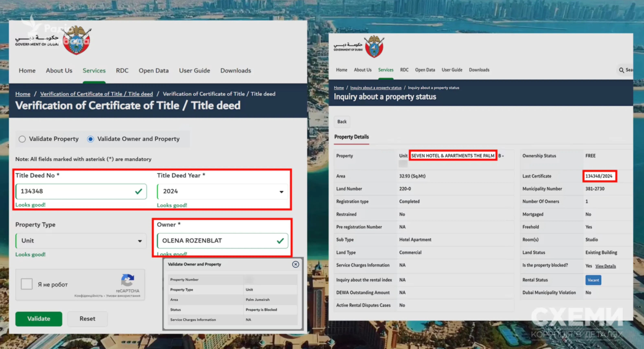This screenshot has height=349, width=644.
Task: Select Validate Owner and Property radio option
Action: (91, 139)
